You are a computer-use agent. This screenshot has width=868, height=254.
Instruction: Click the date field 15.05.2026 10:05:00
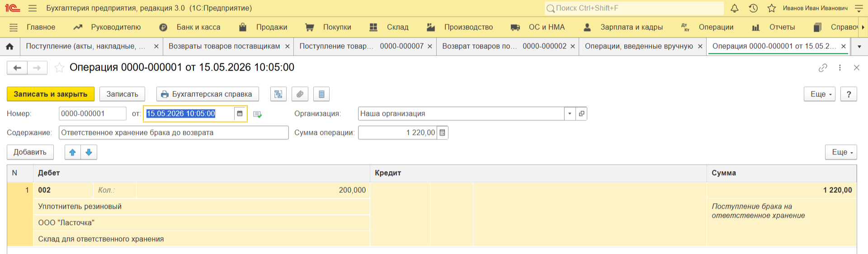pyautogui.click(x=189, y=114)
